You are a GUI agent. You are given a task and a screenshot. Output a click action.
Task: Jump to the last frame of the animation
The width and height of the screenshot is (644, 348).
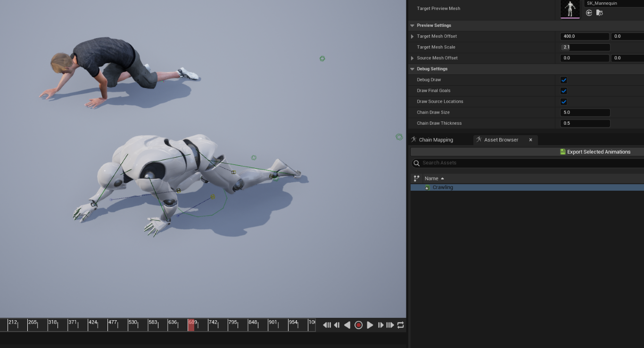pos(390,325)
